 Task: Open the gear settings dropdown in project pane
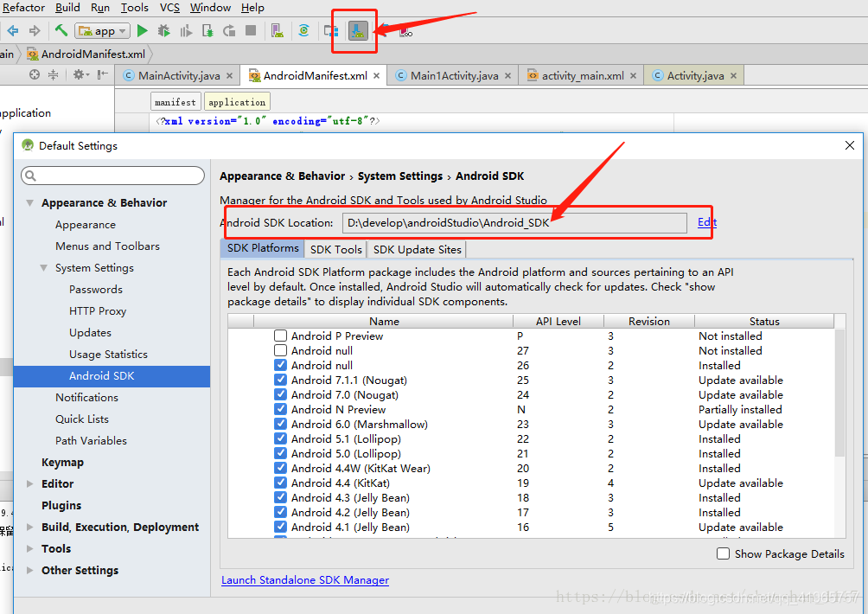80,74
